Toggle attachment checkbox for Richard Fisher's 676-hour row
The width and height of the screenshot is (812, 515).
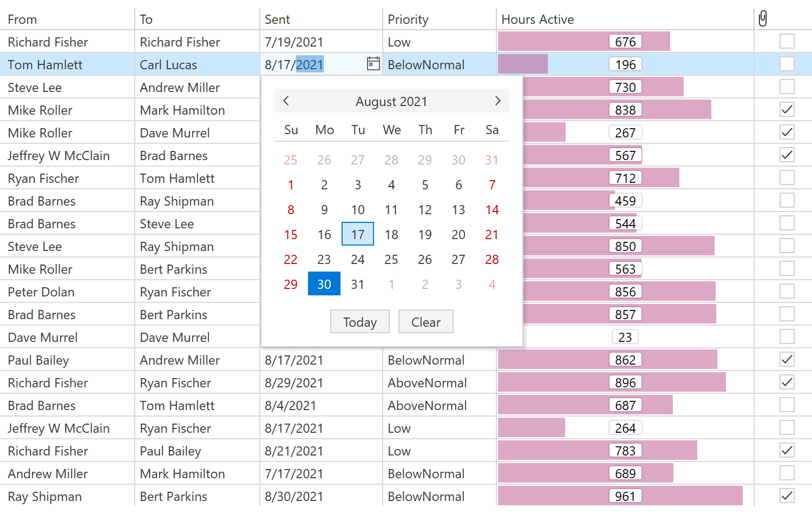click(x=787, y=42)
